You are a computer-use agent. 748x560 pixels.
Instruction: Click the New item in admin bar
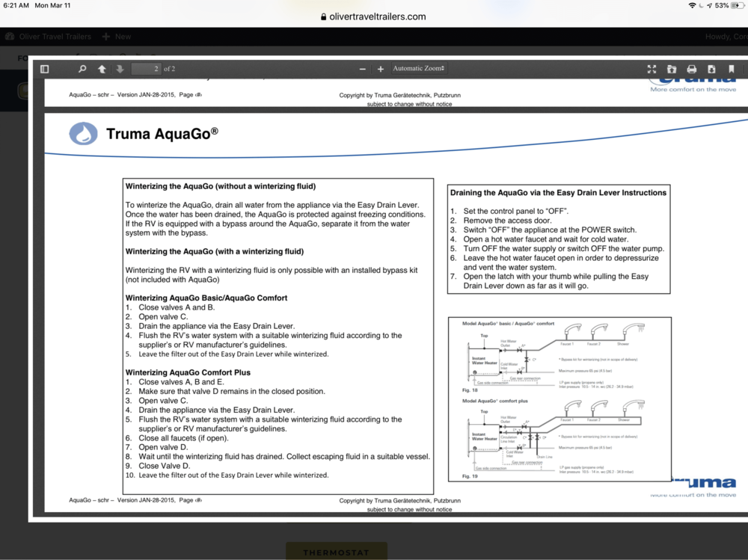coord(117,36)
